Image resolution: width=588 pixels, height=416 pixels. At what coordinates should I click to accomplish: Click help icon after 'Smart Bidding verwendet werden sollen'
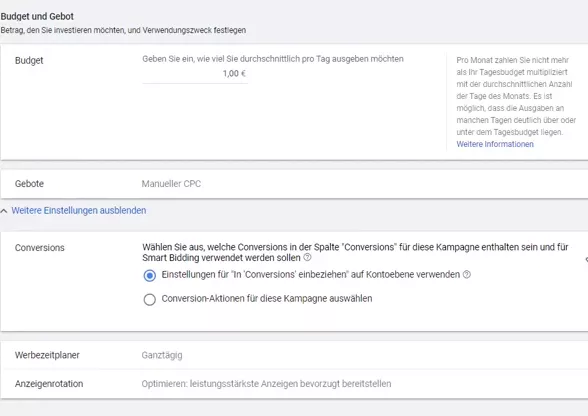[307, 257]
